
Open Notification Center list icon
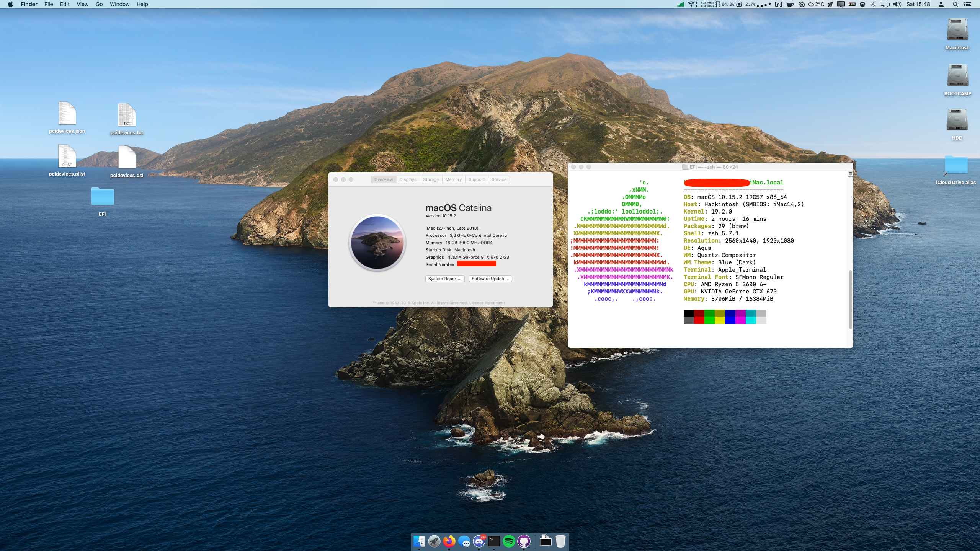(968, 4)
